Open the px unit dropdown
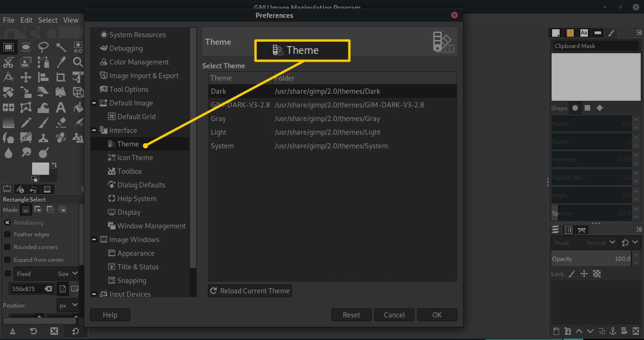Viewport: 644px width, 340px height. (x=68, y=305)
